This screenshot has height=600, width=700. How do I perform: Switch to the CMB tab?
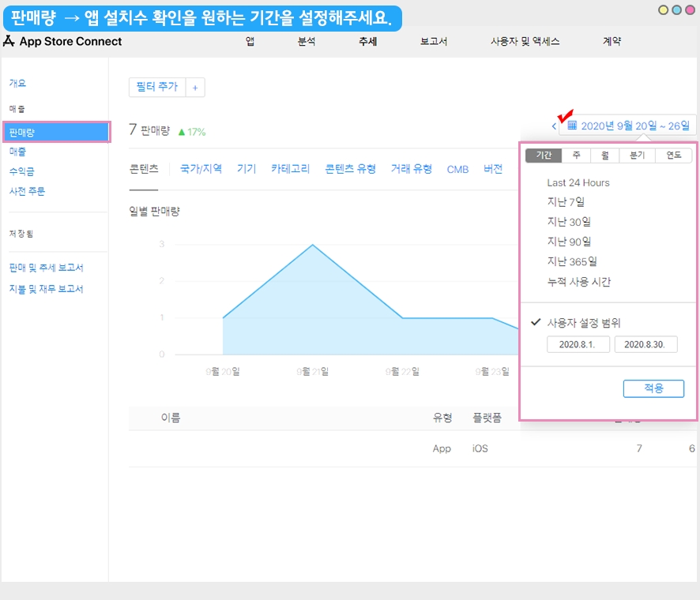coord(457,170)
